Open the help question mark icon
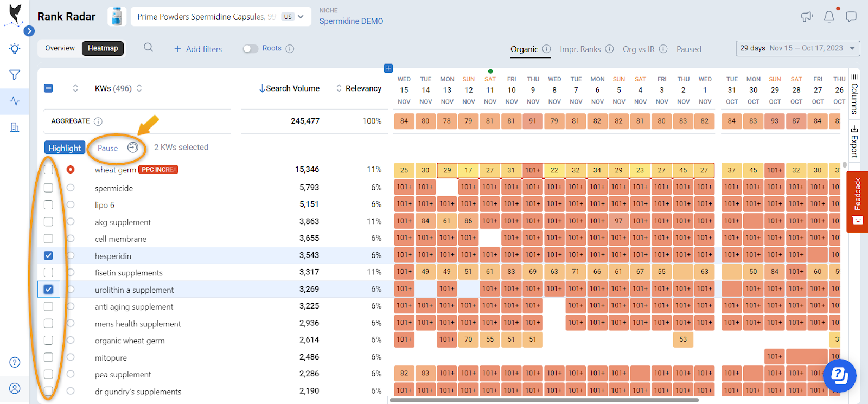 pyautogui.click(x=15, y=362)
